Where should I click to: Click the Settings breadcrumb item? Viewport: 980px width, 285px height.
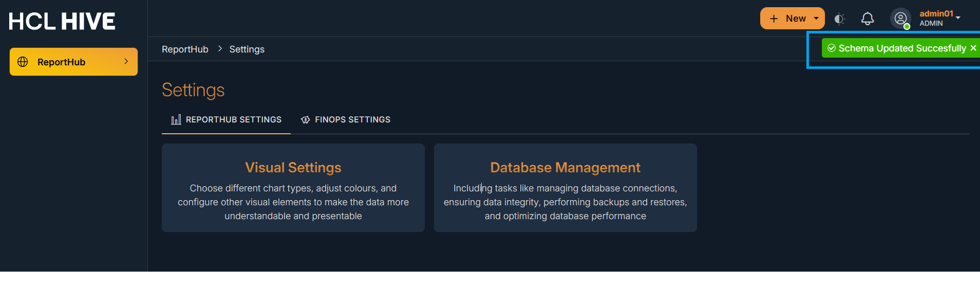pos(247,49)
